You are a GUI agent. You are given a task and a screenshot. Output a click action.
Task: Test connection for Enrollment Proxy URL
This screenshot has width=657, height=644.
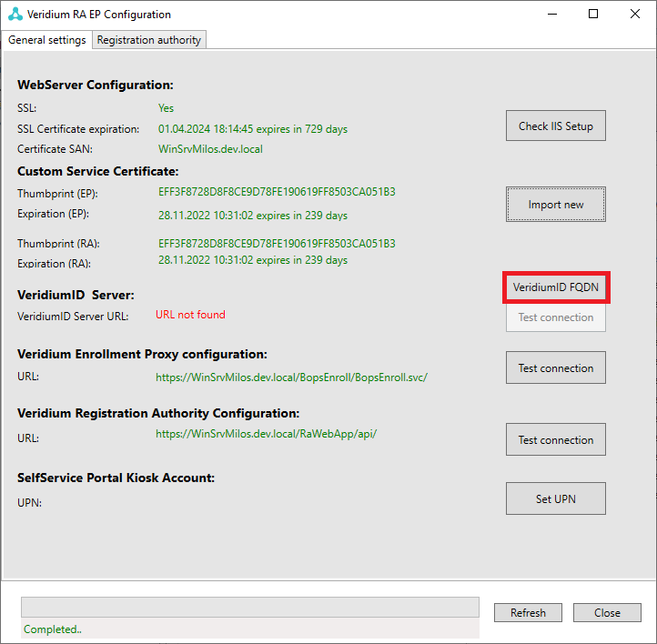point(555,368)
